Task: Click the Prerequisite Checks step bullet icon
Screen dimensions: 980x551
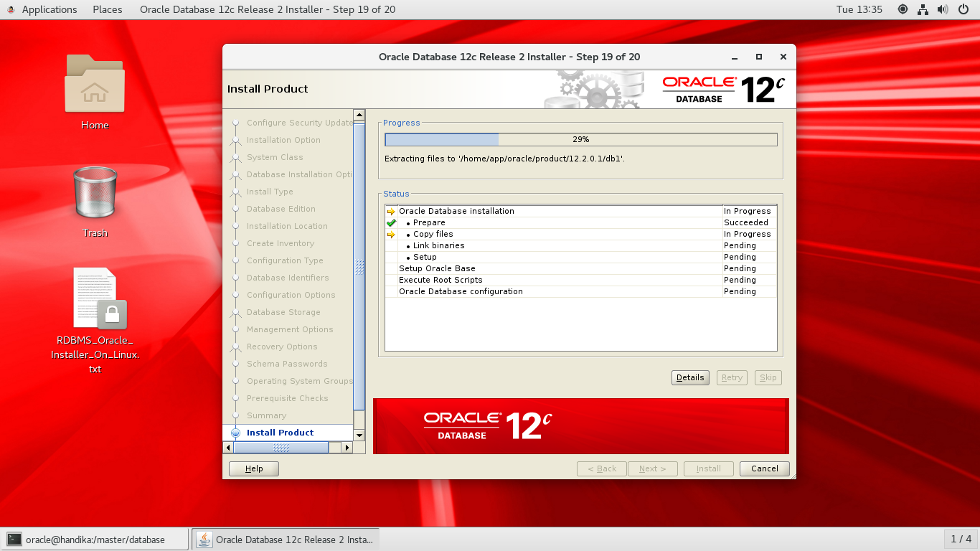Action: [x=235, y=398]
